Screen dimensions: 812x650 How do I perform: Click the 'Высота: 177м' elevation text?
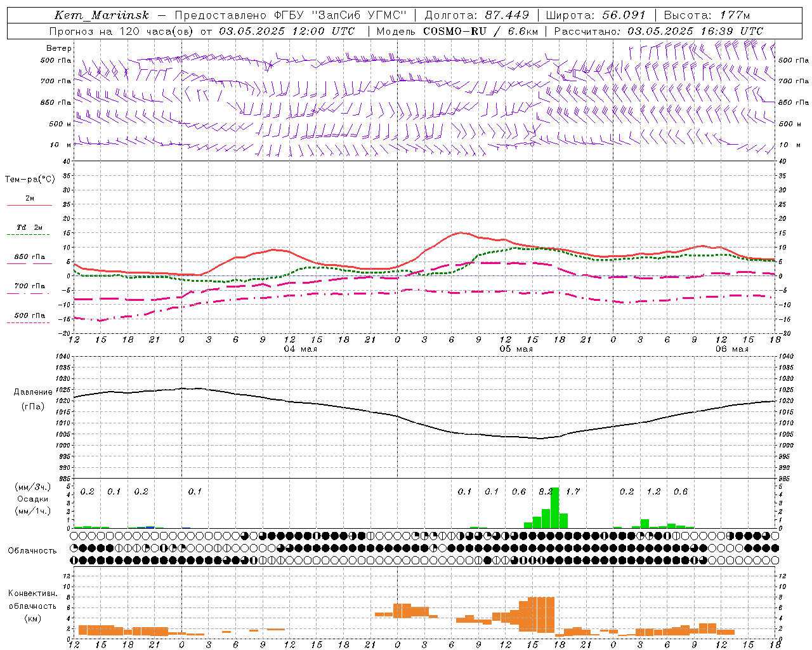(x=707, y=15)
